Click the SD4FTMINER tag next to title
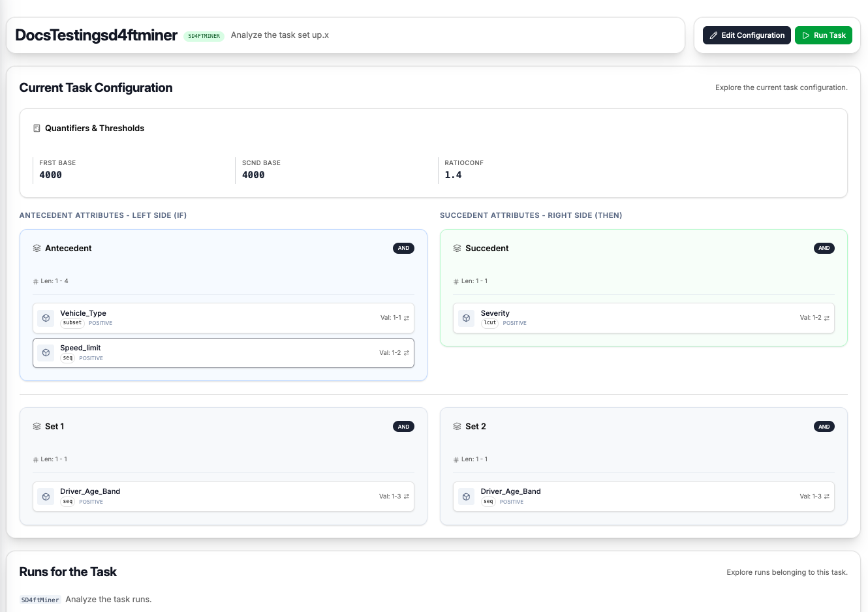The height and width of the screenshot is (612, 868). click(204, 36)
